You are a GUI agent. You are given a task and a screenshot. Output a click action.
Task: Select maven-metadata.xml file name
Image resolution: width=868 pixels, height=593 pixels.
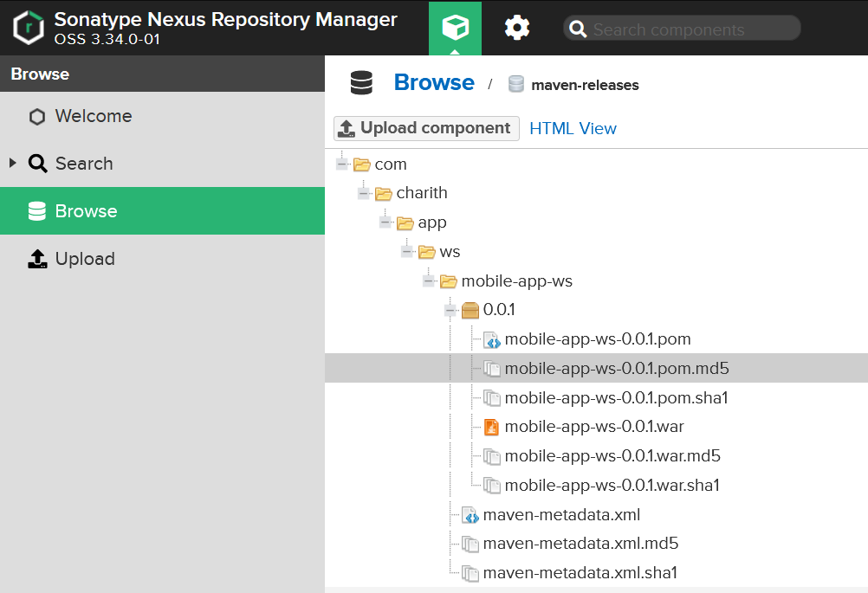[562, 515]
